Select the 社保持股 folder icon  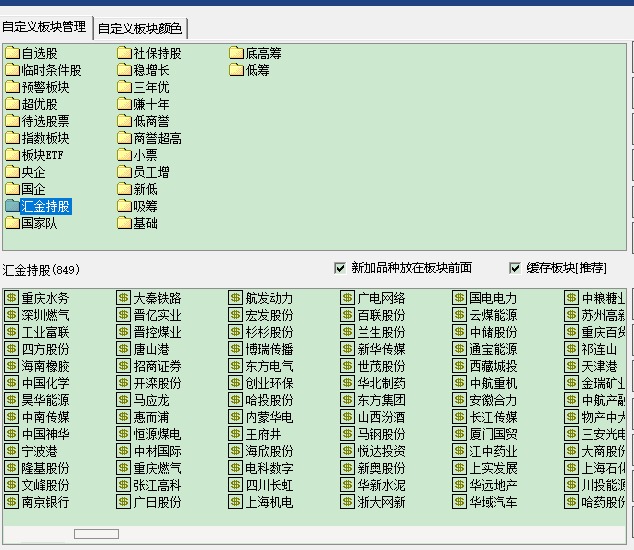125,53
